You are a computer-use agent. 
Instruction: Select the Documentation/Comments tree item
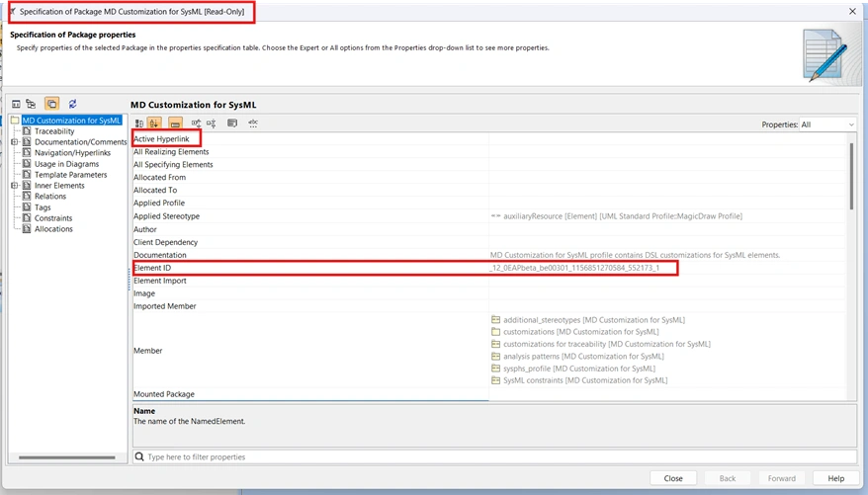81,142
